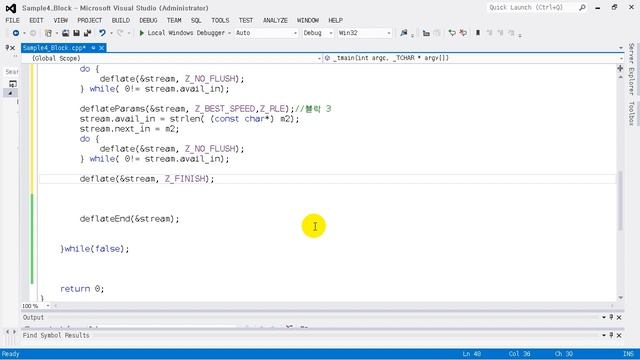Open the HELP menu

click(x=336, y=20)
